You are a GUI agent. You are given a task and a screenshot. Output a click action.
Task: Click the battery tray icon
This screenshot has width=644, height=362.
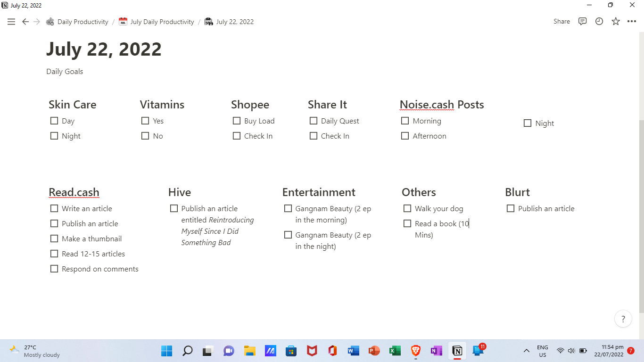coord(583,351)
